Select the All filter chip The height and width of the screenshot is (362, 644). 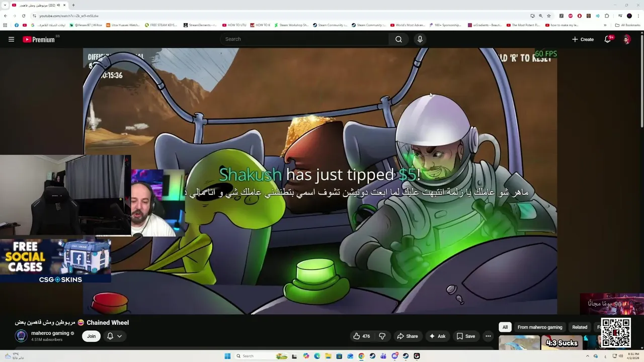tap(505, 327)
